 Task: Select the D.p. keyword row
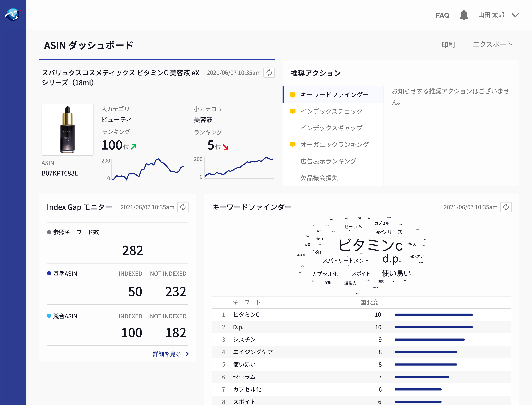coord(361,327)
